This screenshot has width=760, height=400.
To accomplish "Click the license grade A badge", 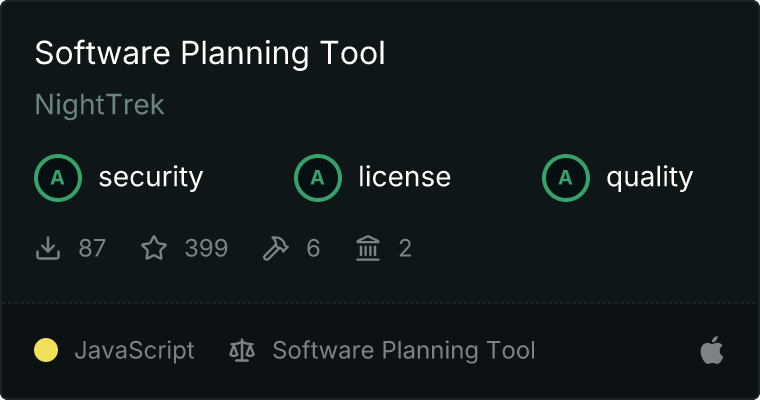I will point(318,178).
